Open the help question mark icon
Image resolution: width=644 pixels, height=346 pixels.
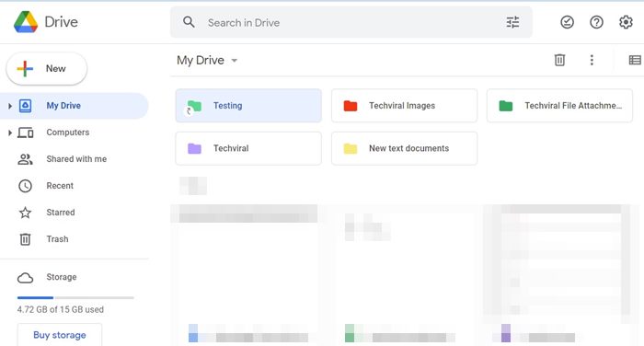[x=596, y=22]
